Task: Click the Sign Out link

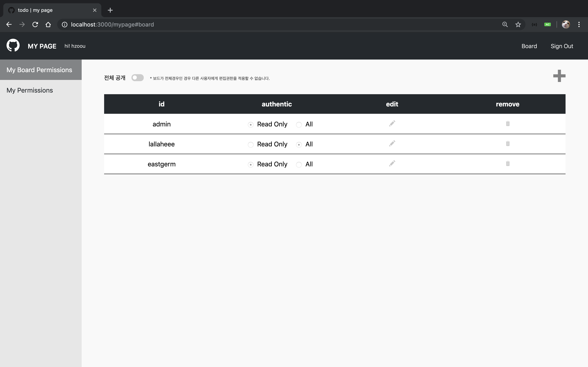Action: click(562, 46)
